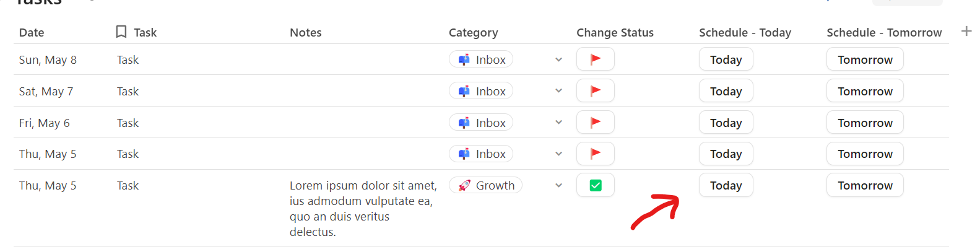This screenshot has width=980, height=249.
Task: Expand the category dropdown for Sun, May 8
Action: click(x=558, y=60)
